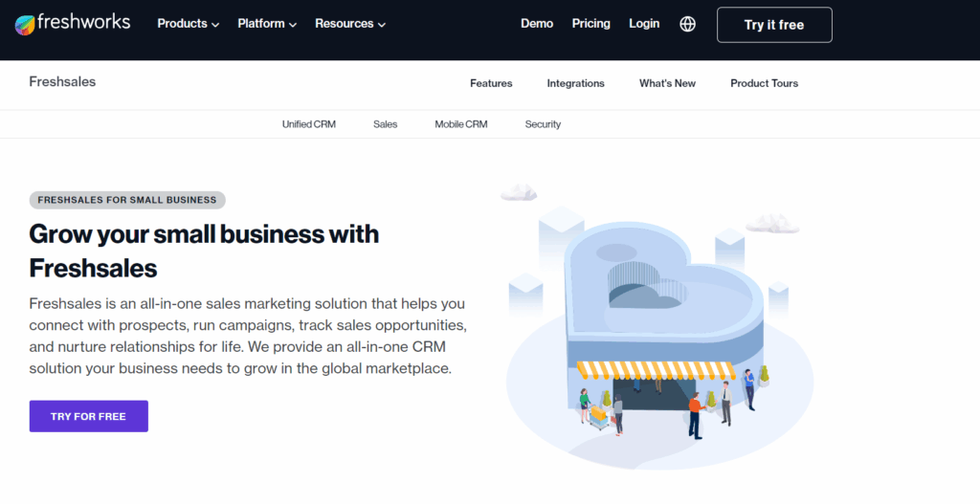The width and height of the screenshot is (980, 504).
Task: Switch to the Mobile CRM sub-tab
Action: click(x=460, y=124)
